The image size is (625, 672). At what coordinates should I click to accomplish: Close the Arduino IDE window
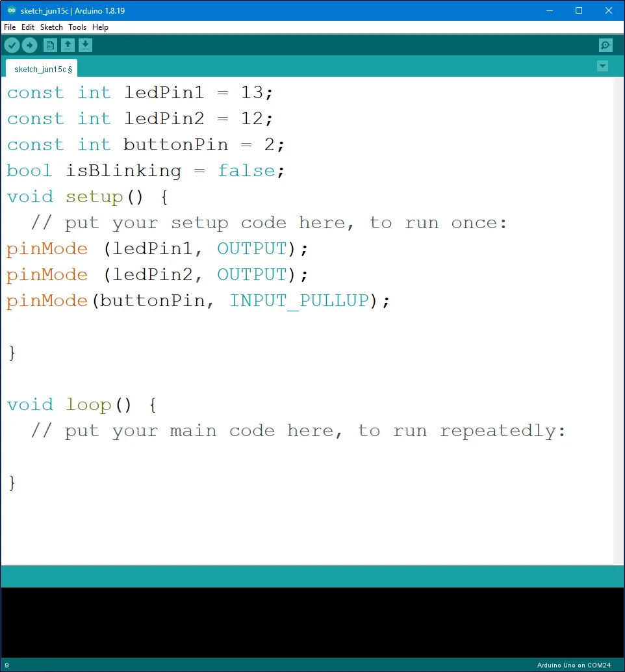pyautogui.click(x=609, y=10)
